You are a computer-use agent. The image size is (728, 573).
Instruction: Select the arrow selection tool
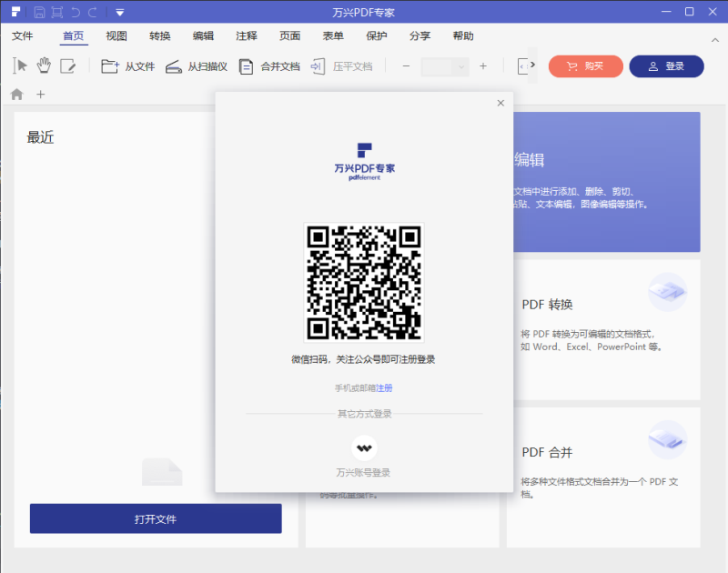(x=20, y=66)
